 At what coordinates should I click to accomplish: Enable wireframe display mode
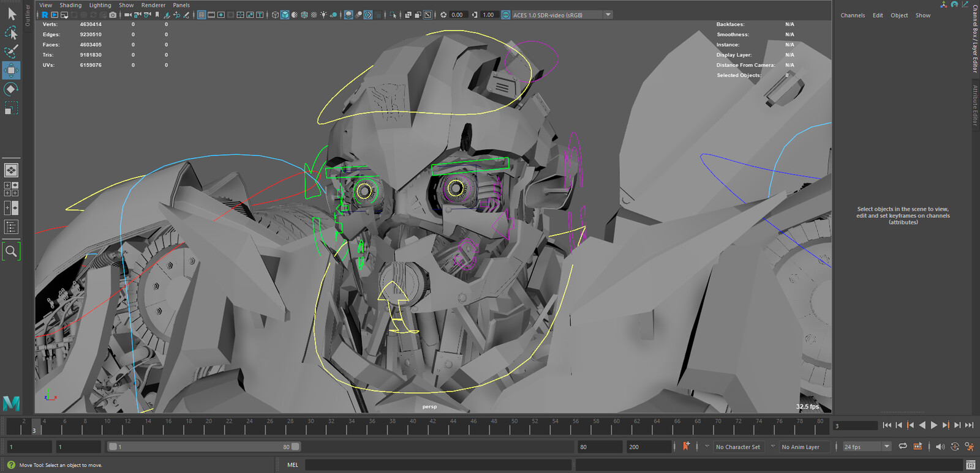pos(275,15)
